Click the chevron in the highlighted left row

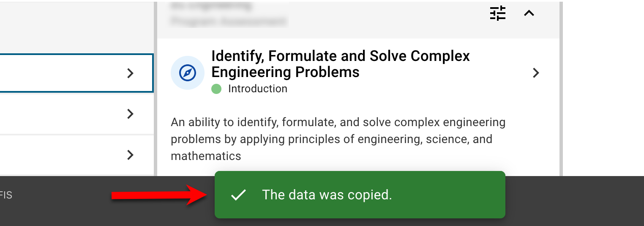130,73
